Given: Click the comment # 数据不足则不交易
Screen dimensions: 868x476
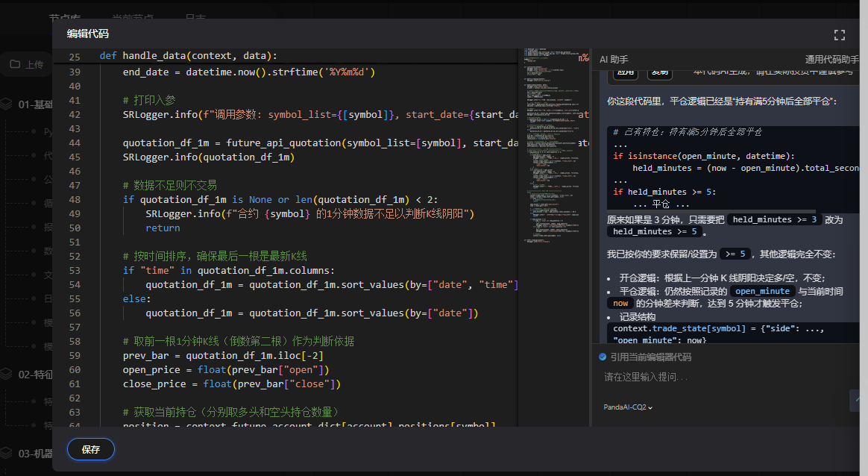Looking at the screenshot, I should pyautogui.click(x=170, y=185).
